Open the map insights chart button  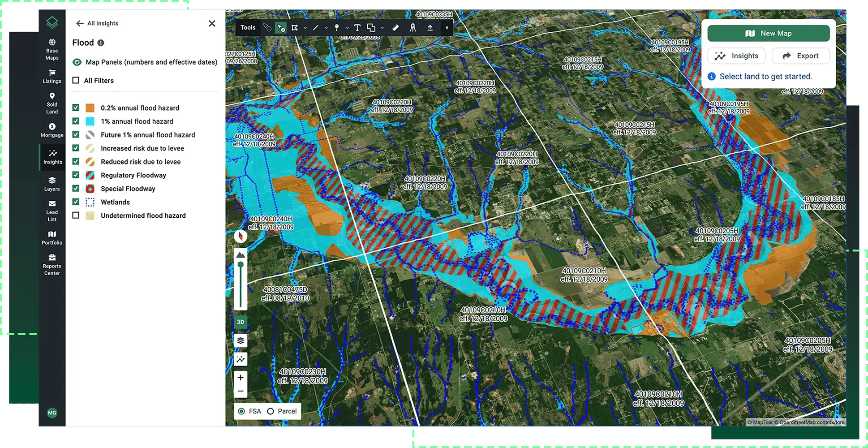(x=241, y=359)
